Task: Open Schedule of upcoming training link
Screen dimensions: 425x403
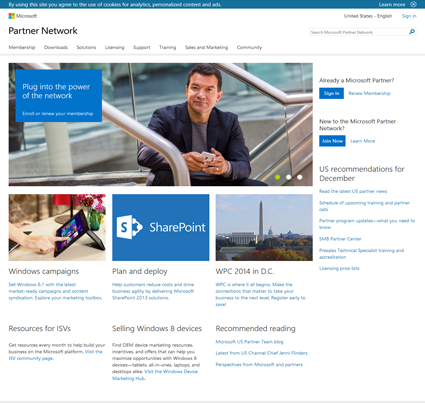Action: (x=364, y=206)
